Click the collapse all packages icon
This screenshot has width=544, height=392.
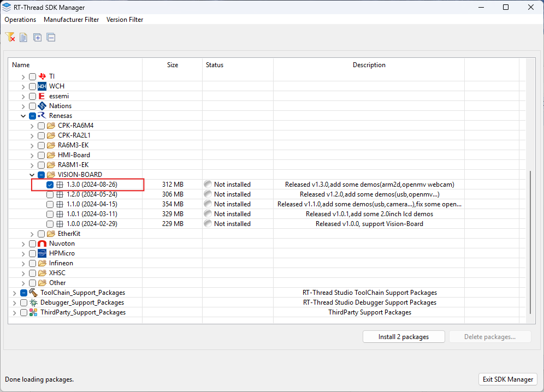(x=51, y=37)
